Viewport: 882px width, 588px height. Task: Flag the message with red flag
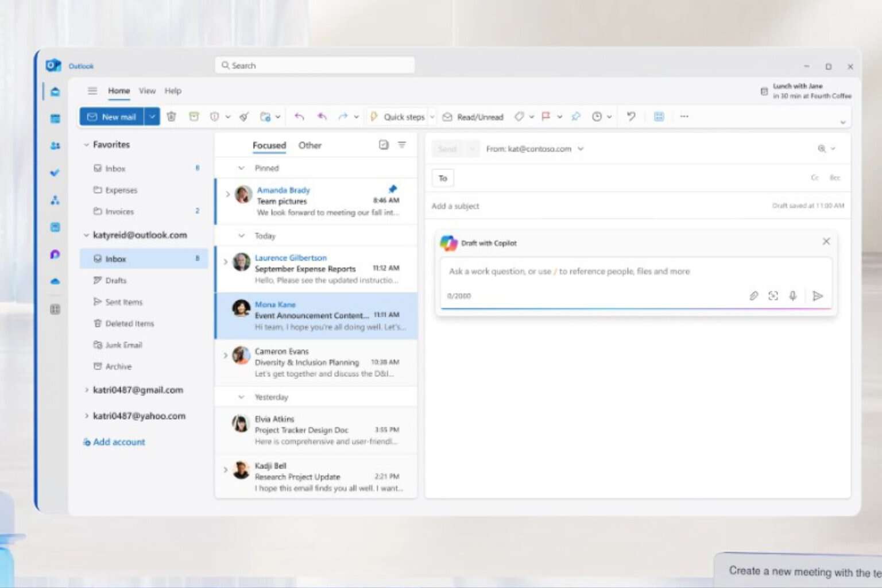(546, 117)
